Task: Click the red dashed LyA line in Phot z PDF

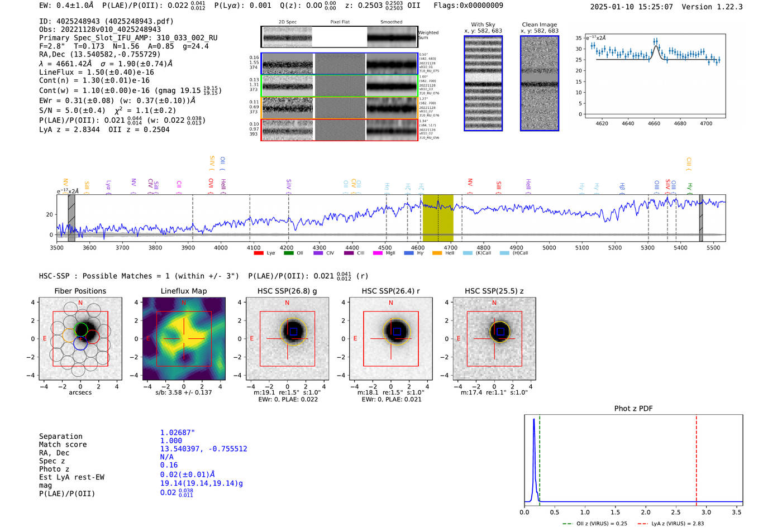Action: [697, 458]
